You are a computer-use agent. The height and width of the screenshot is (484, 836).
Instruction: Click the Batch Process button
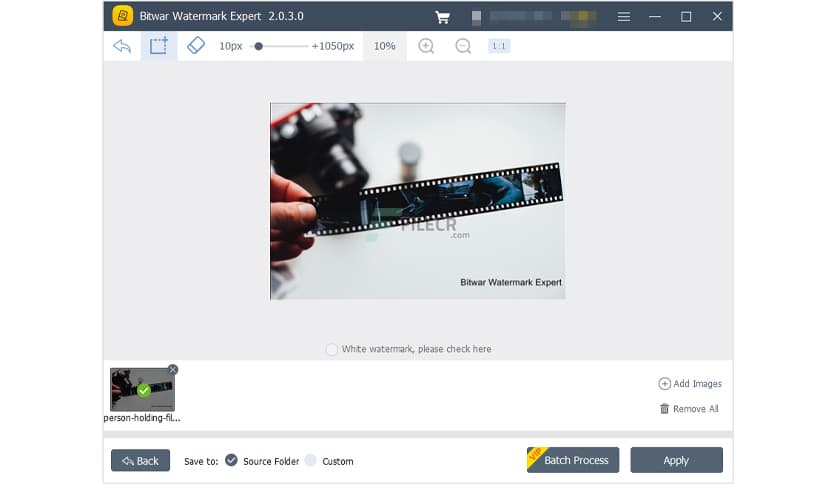coord(573,460)
